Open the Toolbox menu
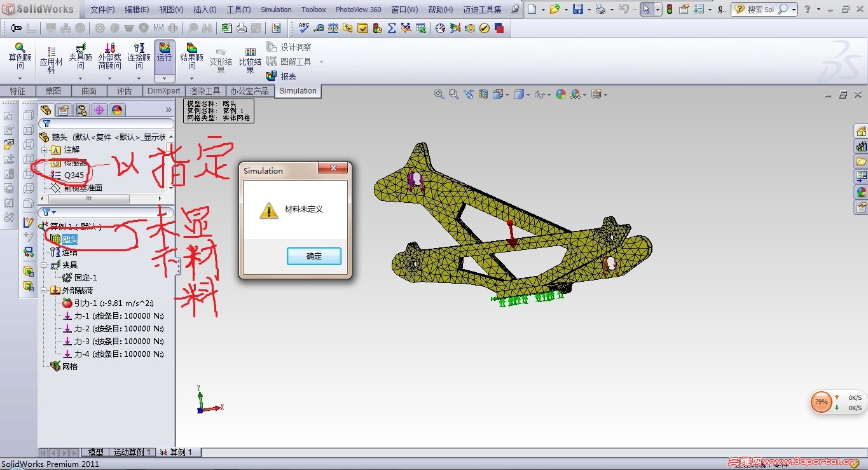This screenshot has width=868, height=470. (x=313, y=10)
